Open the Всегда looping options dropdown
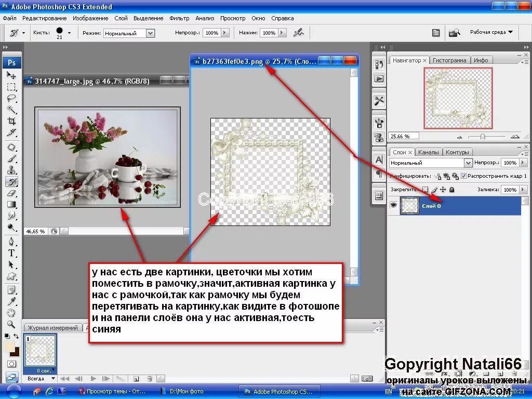The width and height of the screenshot is (532, 399). tap(41, 378)
